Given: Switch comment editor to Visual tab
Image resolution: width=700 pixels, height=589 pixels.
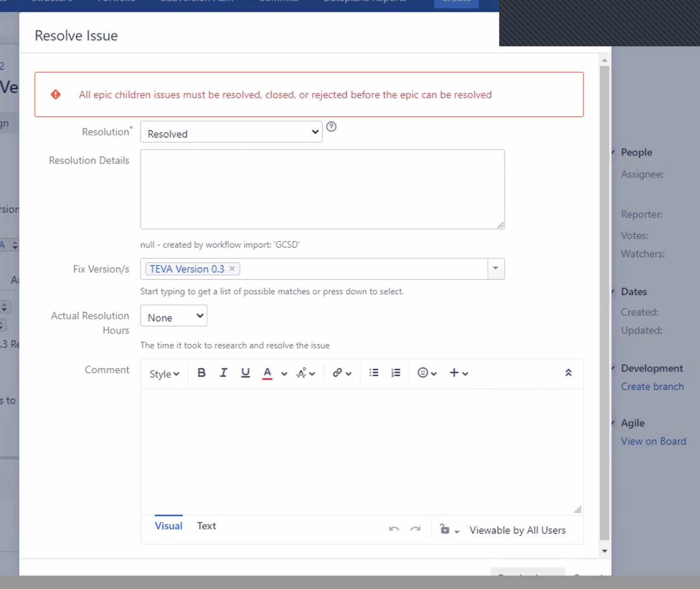Looking at the screenshot, I should [169, 526].
